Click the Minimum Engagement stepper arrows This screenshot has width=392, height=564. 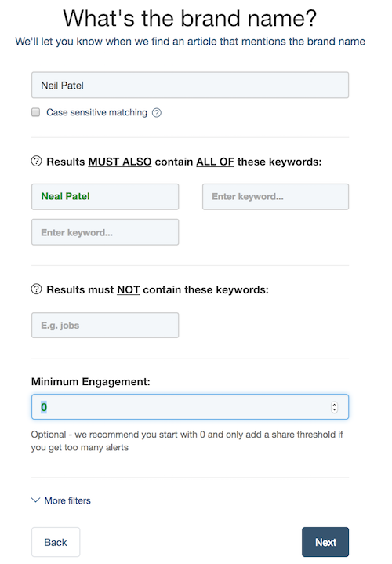[x=335, y=407]
